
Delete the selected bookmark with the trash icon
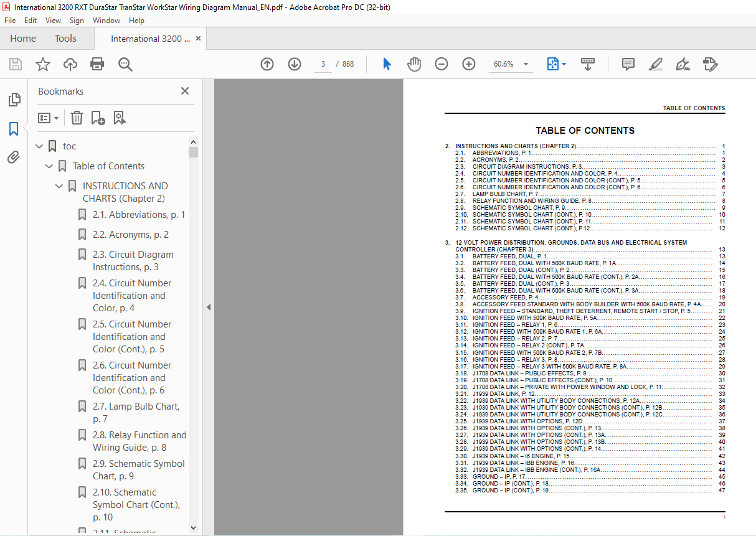[77, 118]
